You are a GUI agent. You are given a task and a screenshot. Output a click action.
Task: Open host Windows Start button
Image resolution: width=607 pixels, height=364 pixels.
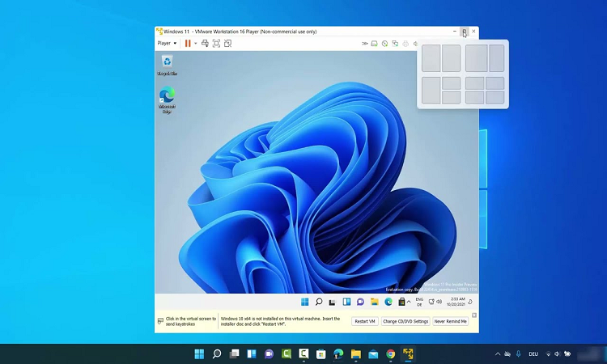click(199, 354)
